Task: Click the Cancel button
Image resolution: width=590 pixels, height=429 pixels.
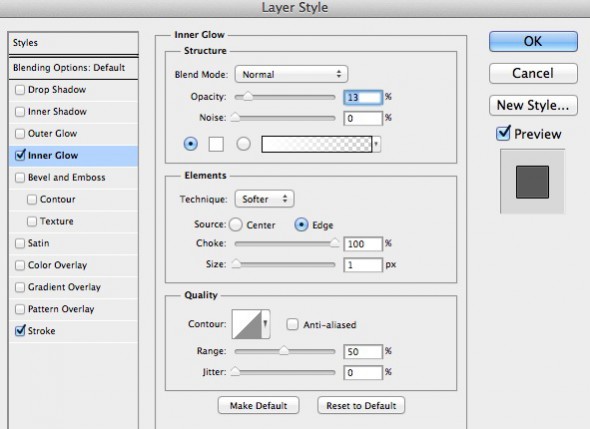Action: [533, 73]
